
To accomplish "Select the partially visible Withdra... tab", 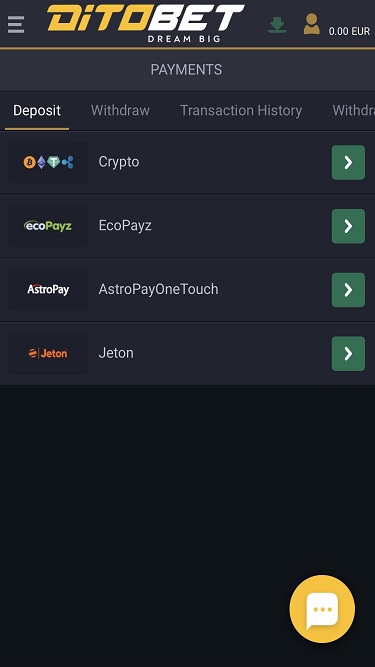I will (x=353, y=111).
